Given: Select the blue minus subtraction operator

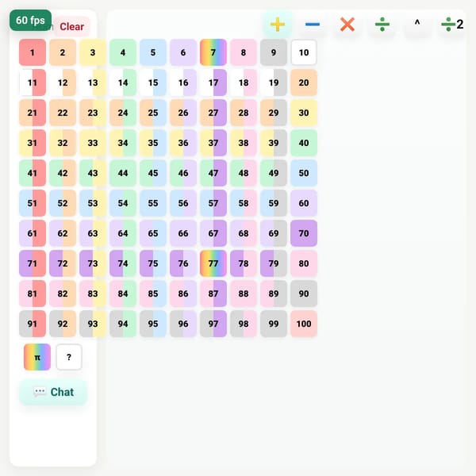Looking at the screenshot, I should [x=313, y=25].
